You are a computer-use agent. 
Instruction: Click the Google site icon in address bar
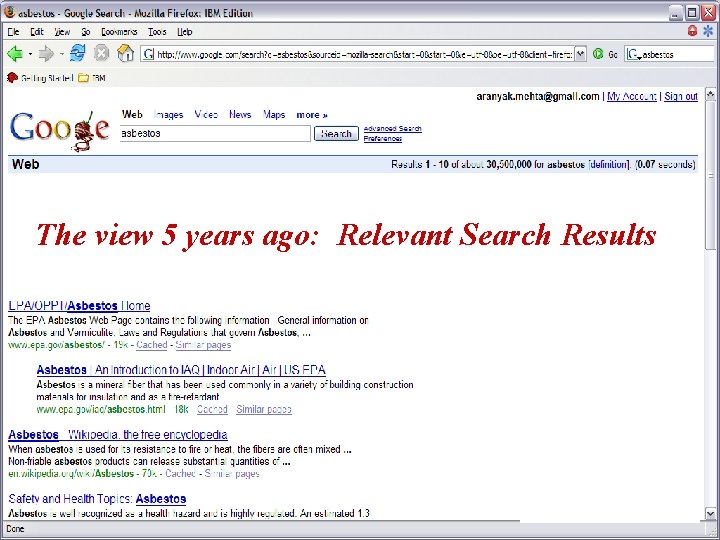(148, 54)
